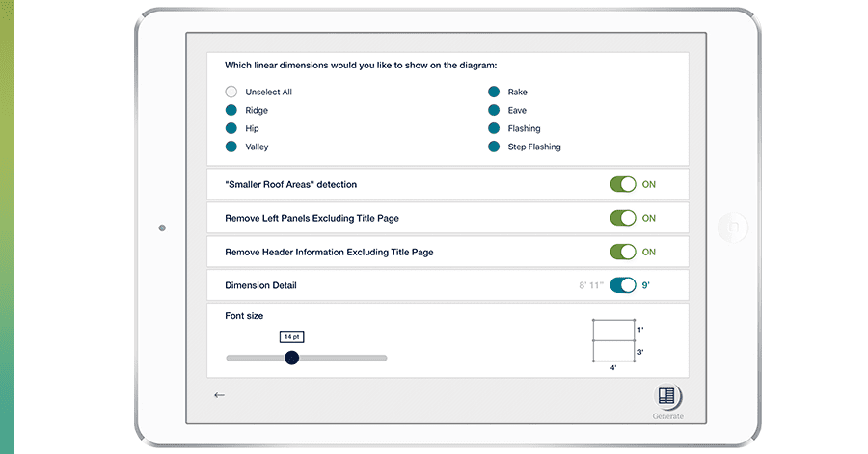The image size is (868, 454).
Task: Toggle the Flashing dimension option
Action: pyautogui.click(x=494, y=128)
